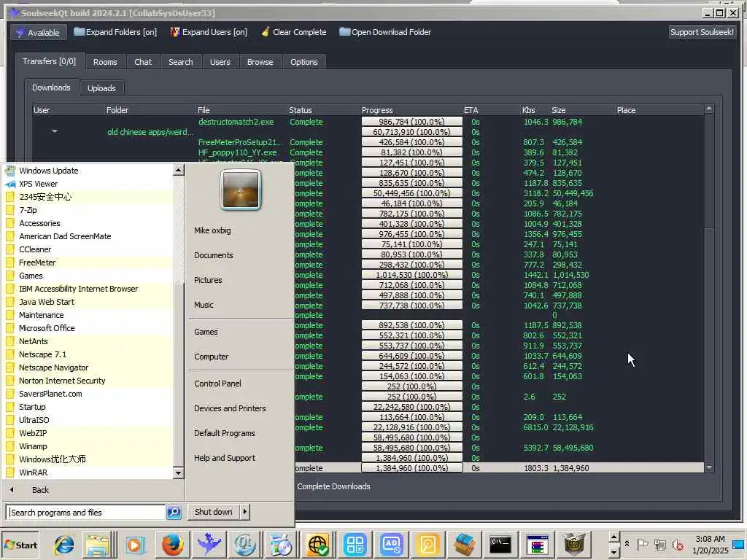
Task: Click the show desktop monitor icon
Action: tap(740, 544)
